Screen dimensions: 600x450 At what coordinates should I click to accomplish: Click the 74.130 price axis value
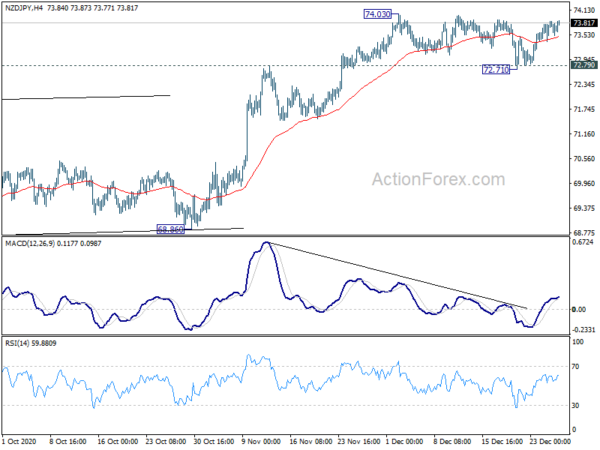click(x=584, y=10)
